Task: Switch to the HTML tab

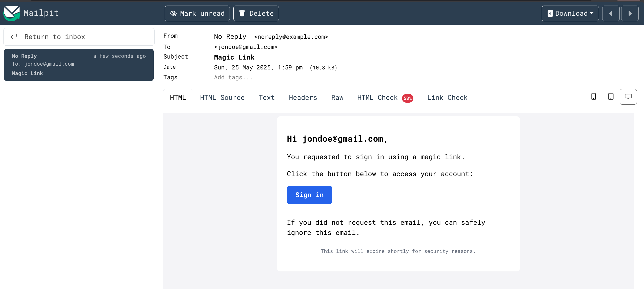Action: pyautogui.click(x=178, y=98)
